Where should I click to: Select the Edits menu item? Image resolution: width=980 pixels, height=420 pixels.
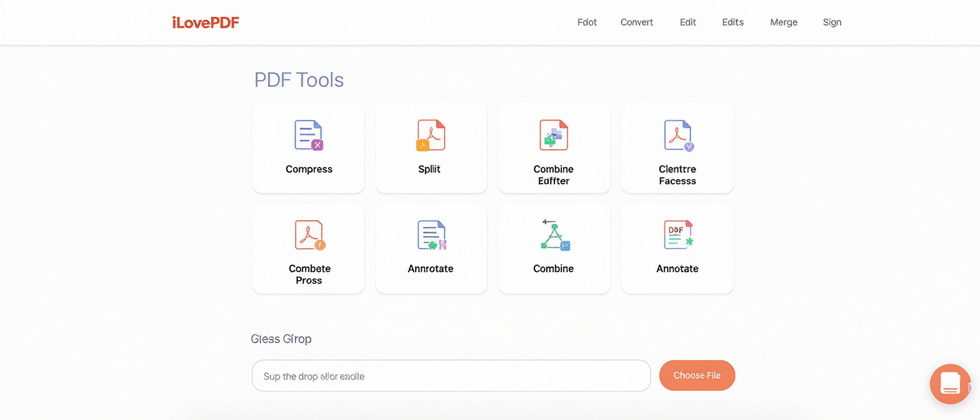(x=732, y=22)
